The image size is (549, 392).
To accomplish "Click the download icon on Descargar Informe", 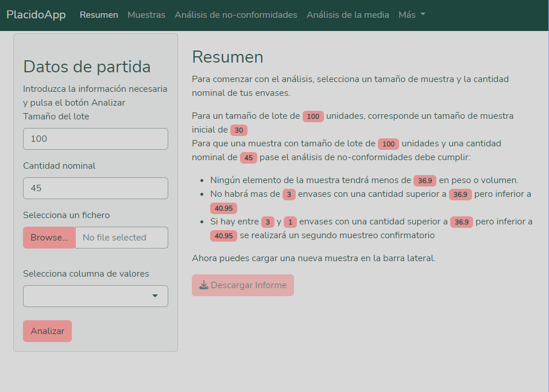I will 204,285.
